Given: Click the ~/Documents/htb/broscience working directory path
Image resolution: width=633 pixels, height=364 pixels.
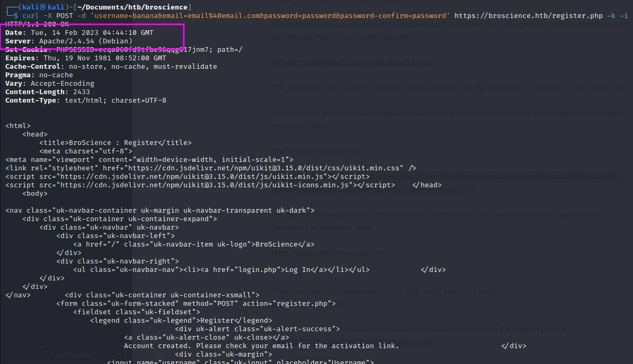Looking at the screenshot, I should [132, 7].
